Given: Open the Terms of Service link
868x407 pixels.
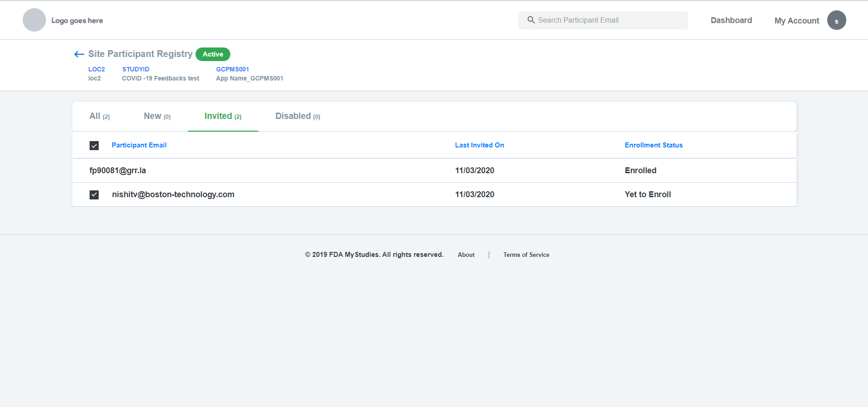Looking at the screenshot, I should click(526, 255).
